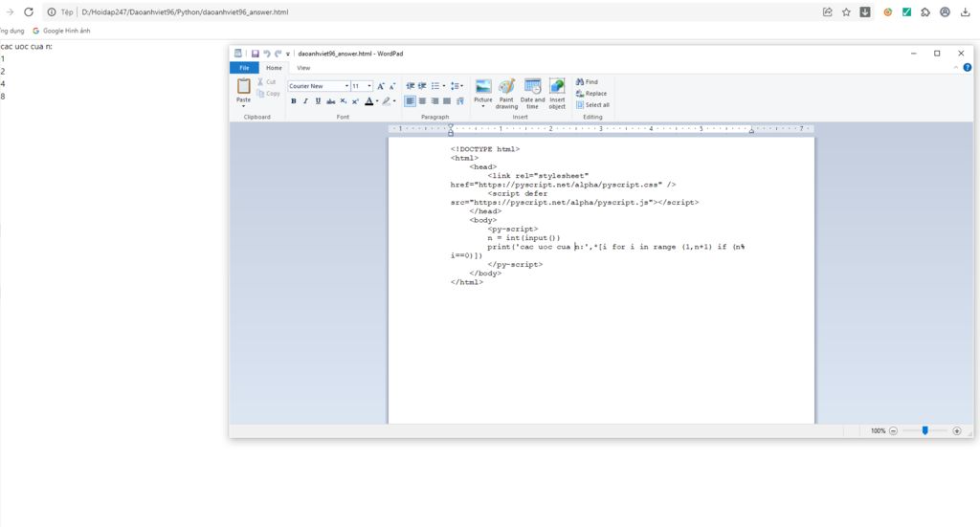Click the bulleted list icon
The width and height of the screenshot is (980, 527).
click(x=435, y=86)
